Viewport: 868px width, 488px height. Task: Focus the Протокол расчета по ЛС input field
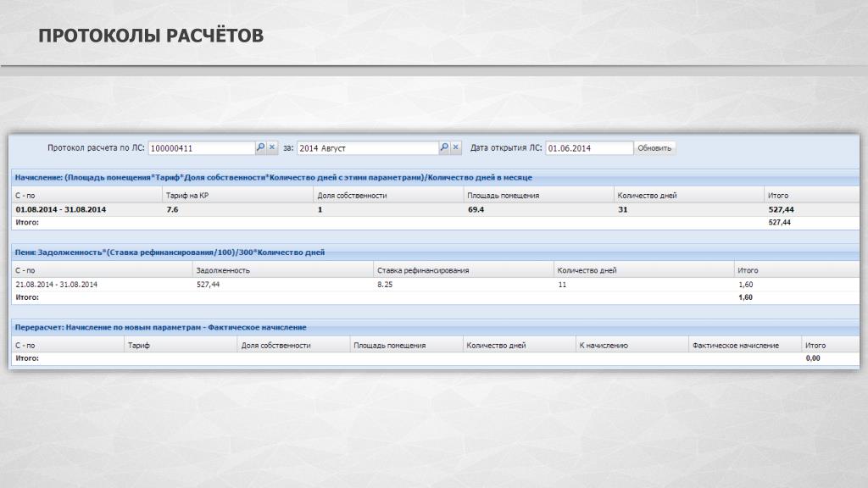click(202, 148)
